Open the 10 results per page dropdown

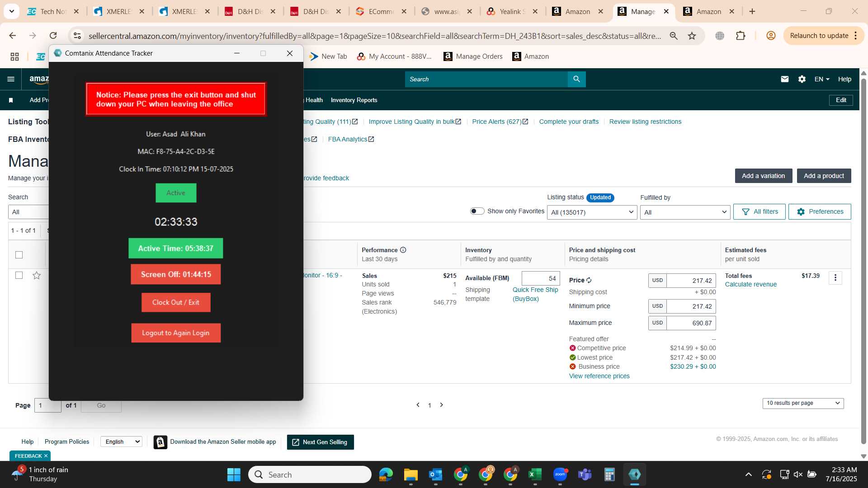point(803,403)
